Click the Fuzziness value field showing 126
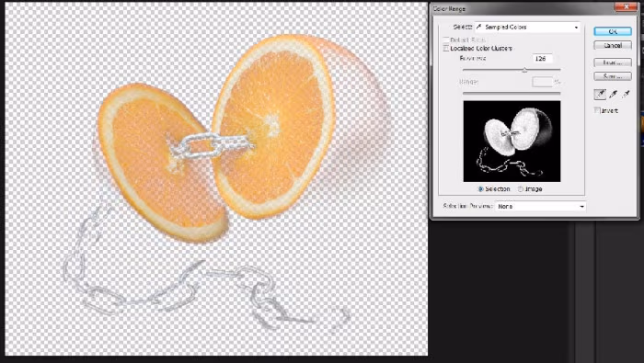644x363 pixels. [542, 59]
